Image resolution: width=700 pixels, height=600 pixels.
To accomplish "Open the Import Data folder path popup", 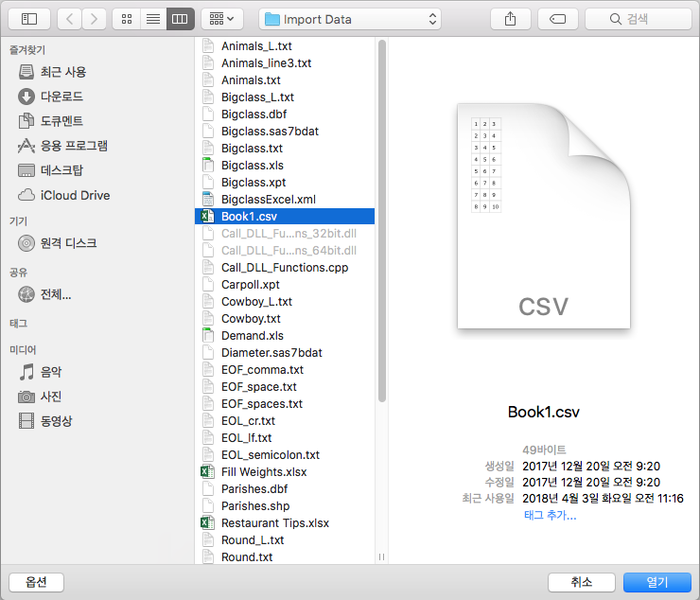I will click(350, 19).
